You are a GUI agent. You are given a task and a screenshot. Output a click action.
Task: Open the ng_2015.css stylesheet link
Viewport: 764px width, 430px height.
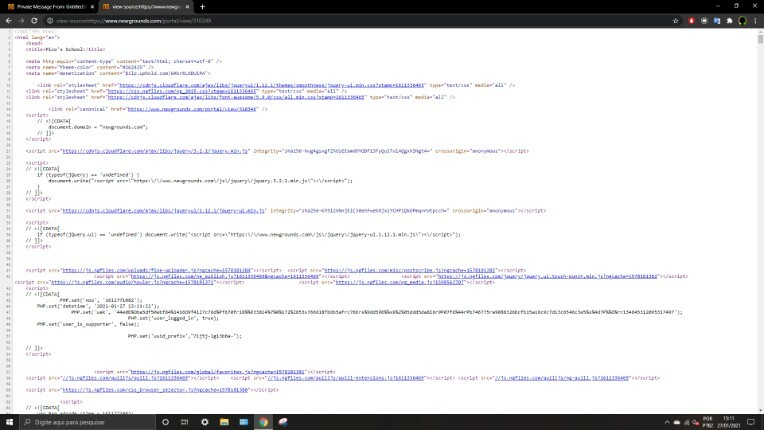pos(182,91)
